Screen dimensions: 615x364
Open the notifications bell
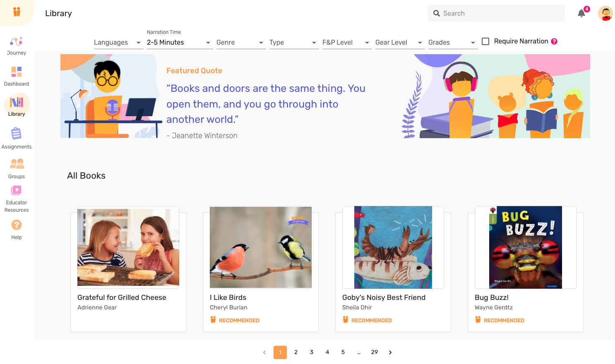coord(581,13)
